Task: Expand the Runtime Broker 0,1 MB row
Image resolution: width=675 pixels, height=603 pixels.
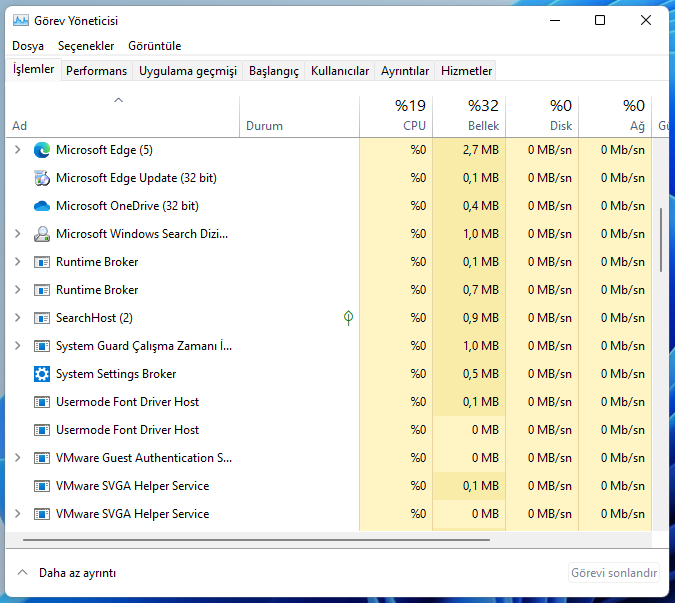Action: (x=18, y=262)
